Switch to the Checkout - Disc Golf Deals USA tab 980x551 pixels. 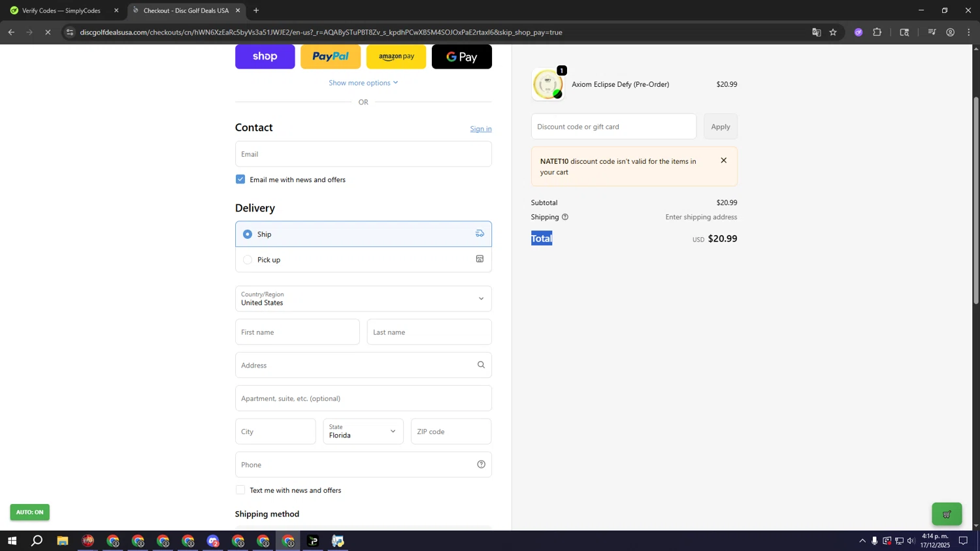[x=186, y=10]
